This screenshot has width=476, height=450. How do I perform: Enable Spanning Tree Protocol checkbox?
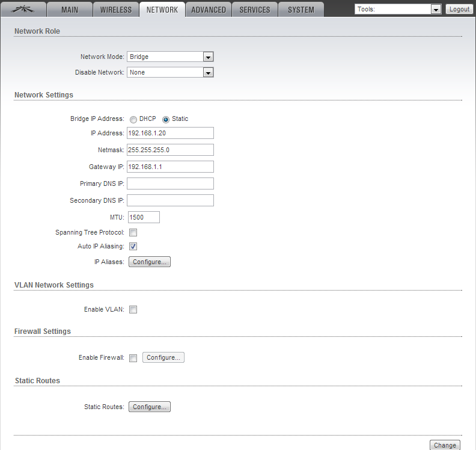(133, 232)
